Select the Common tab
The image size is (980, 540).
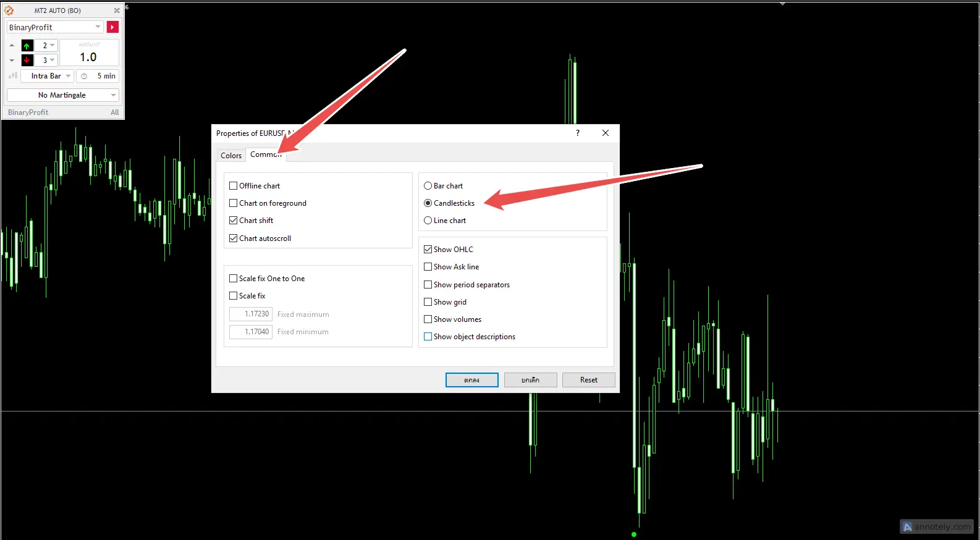[266, 154]
